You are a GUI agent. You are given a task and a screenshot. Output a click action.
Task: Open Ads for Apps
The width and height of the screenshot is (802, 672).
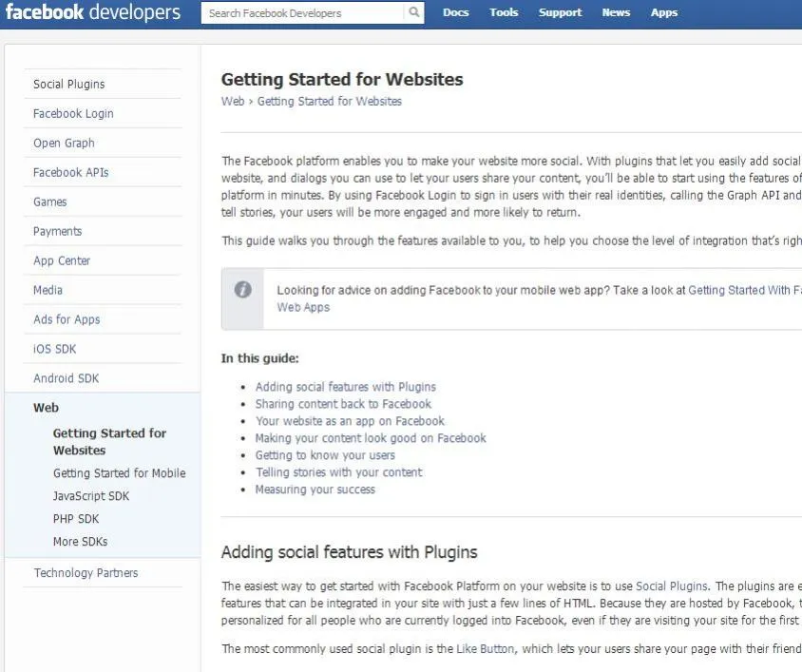[x=67, y=319]
